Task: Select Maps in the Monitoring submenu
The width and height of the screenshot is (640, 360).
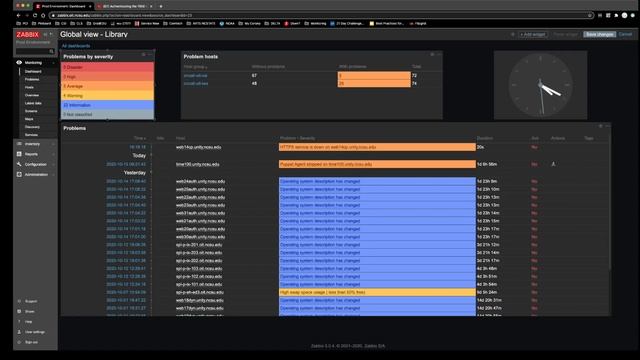Action: (29, 119)
